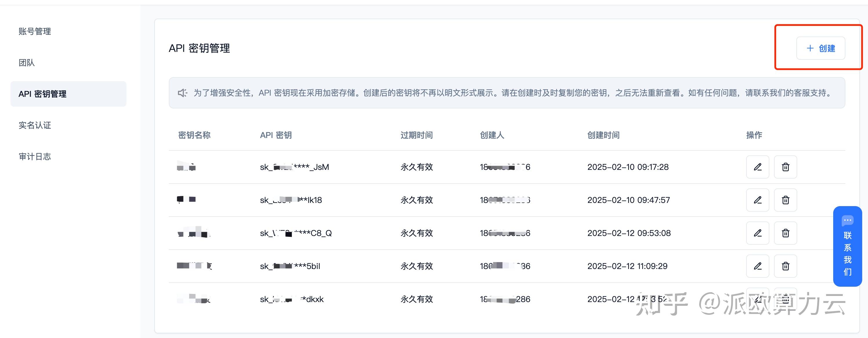Click trash icon for key ending lk18
Viewport: 868px width, 338px height.
[785, 200]
